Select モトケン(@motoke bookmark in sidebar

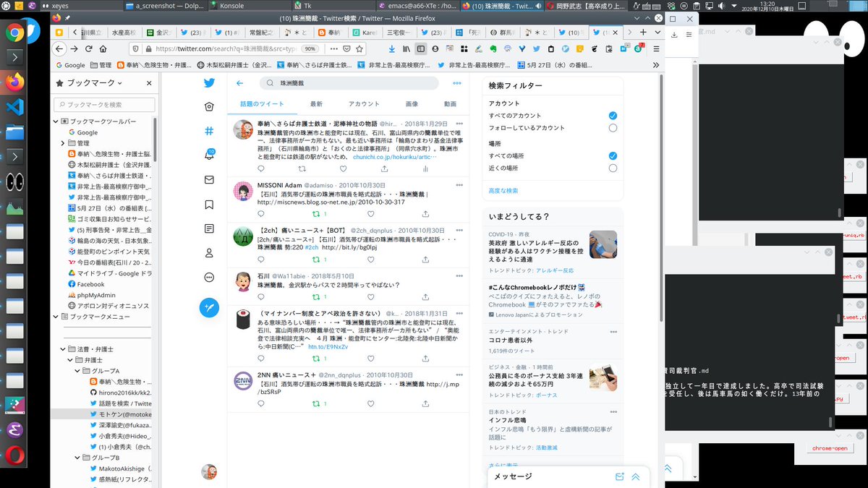point(121,414)
